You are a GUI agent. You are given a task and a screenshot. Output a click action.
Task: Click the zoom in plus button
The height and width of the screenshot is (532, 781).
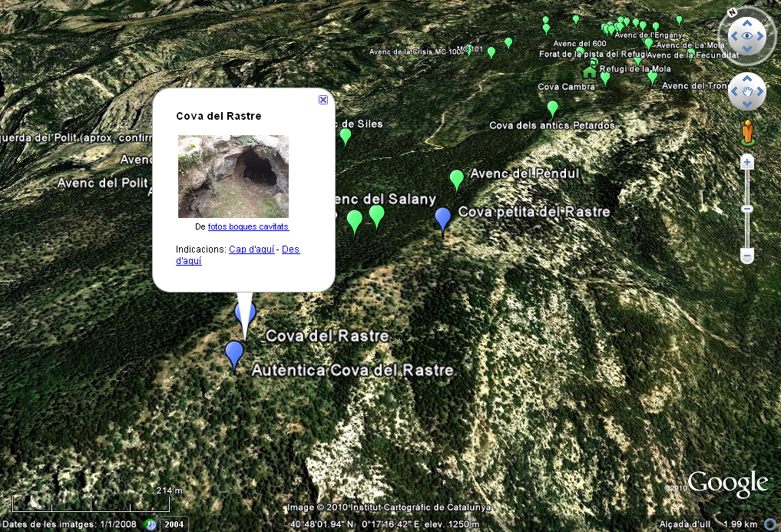coord(746,162)
